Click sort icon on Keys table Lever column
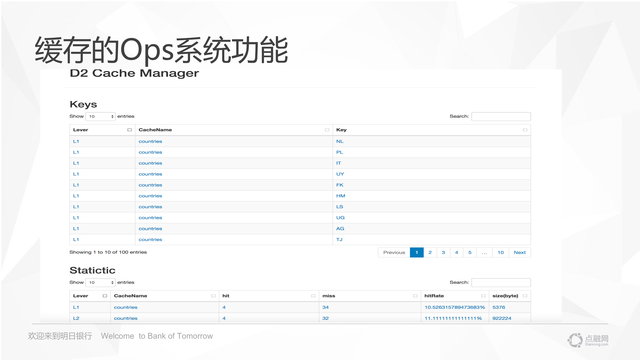640x360 pixels. tap(129, 130)
